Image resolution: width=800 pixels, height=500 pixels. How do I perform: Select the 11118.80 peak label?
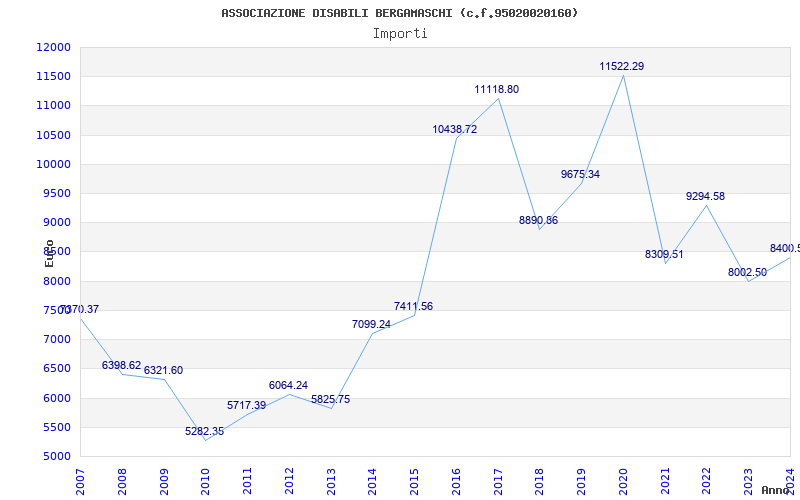[496, 89]
